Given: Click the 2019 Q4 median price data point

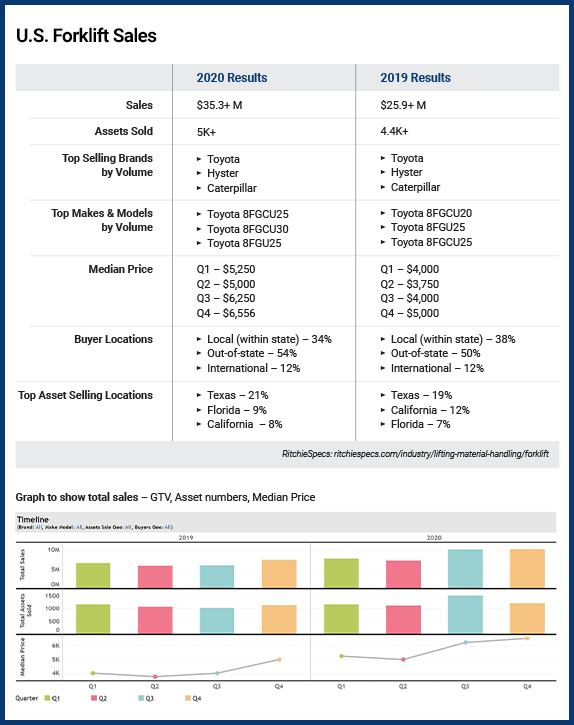Looking at the screenshot, I should pyautogui.click(x=279, y=659).
